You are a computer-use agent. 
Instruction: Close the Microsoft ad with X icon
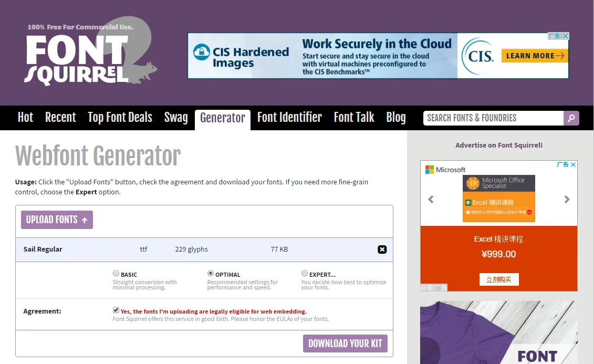point(573,165)
